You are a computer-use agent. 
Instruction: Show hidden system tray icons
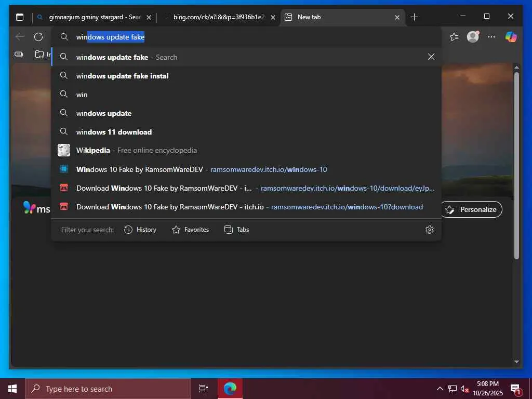tap(440, 389)
